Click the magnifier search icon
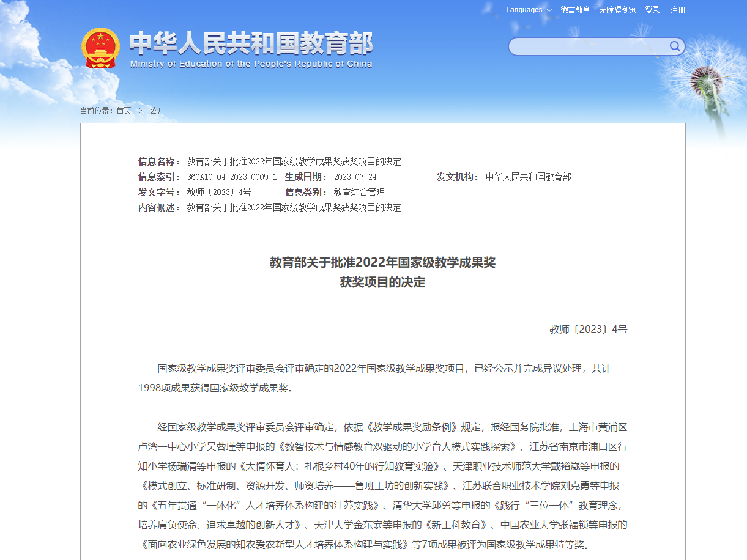 click(674, 46)
